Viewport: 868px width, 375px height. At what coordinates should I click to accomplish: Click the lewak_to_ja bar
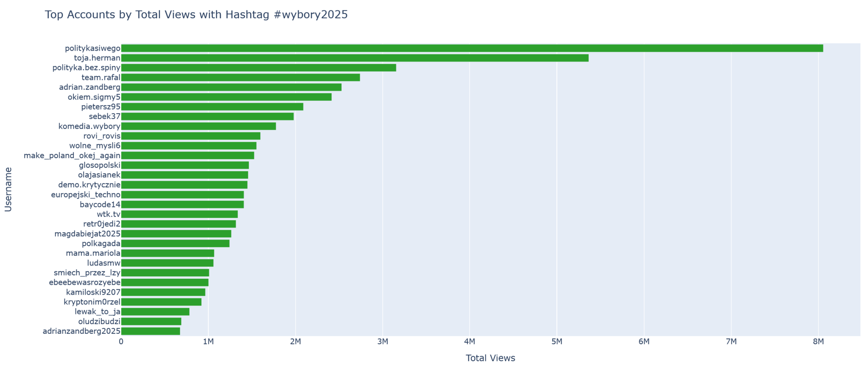tap(155, 312)
